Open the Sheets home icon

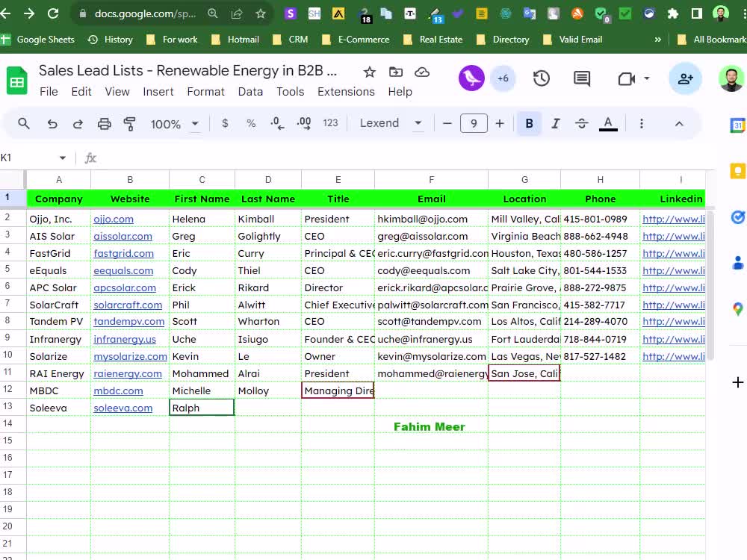pyautogui.click(x=16, y=81)
